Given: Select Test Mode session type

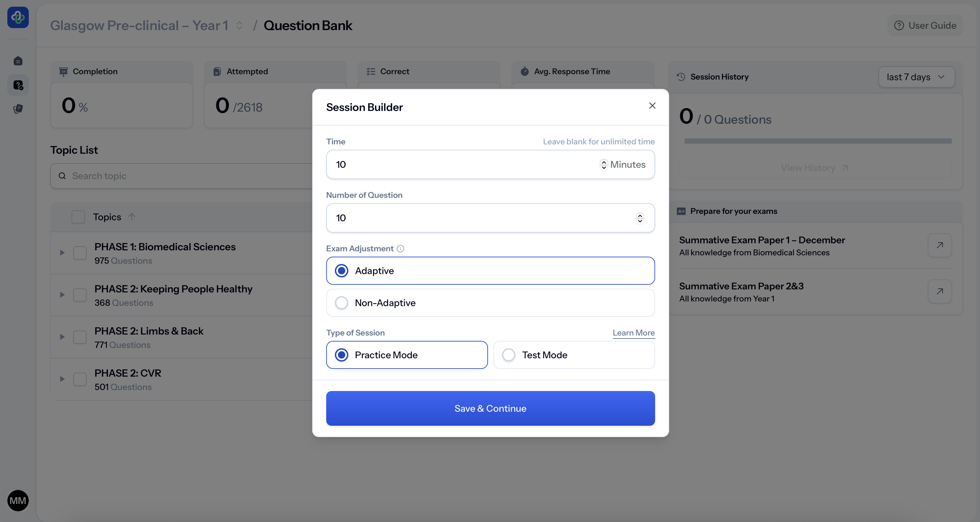Looking at the screenshot, I should coord(508,355).
